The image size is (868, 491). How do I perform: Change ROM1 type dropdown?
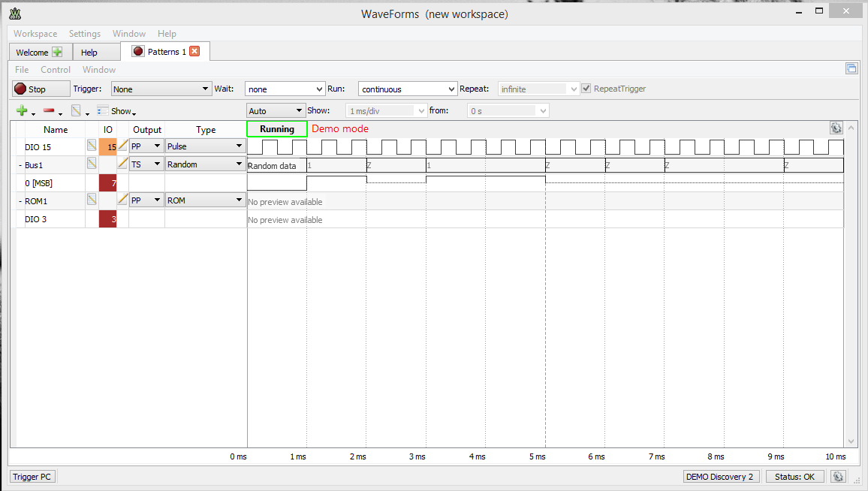tap(206, 200)
